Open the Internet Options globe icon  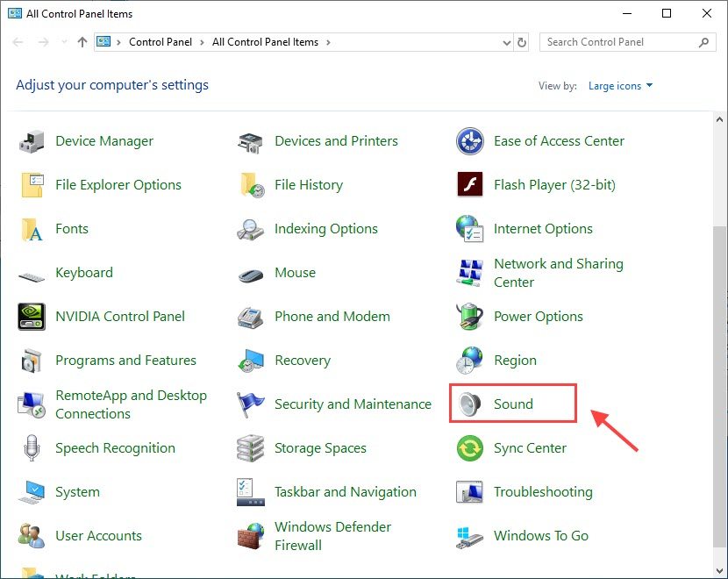point(470,228)
